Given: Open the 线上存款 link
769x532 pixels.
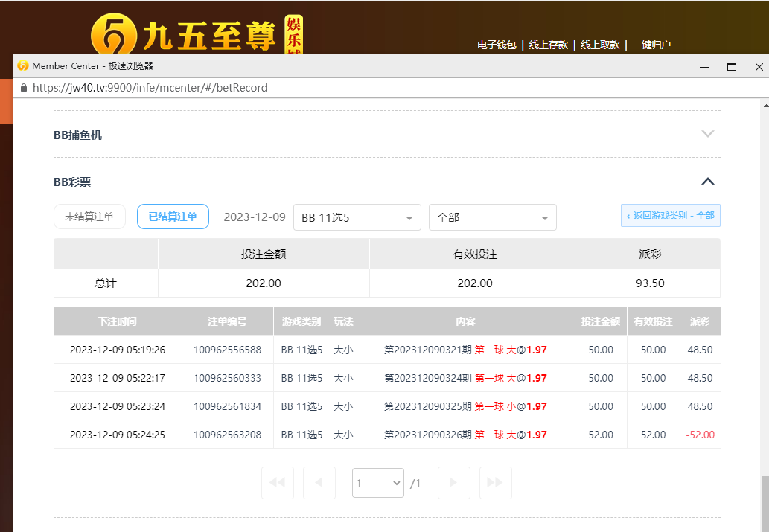Looking at the screenshot, I should coord(549,45).
